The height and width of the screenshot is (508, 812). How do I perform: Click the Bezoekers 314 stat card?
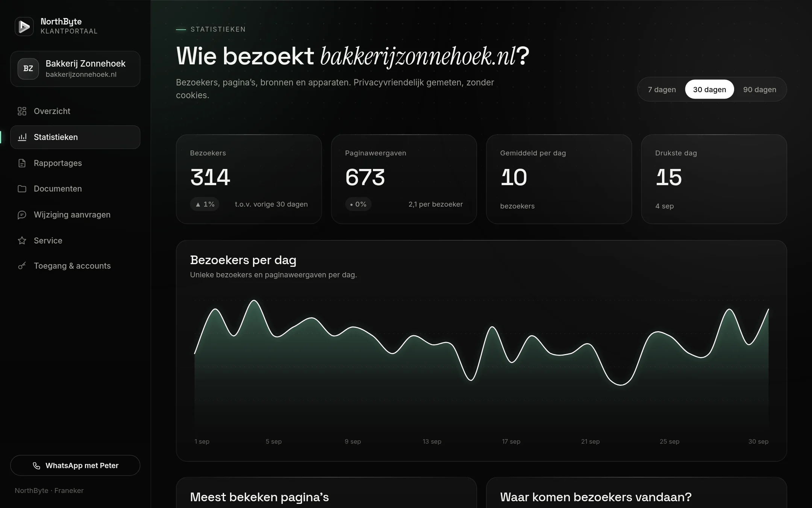click(x=249, y=179)
